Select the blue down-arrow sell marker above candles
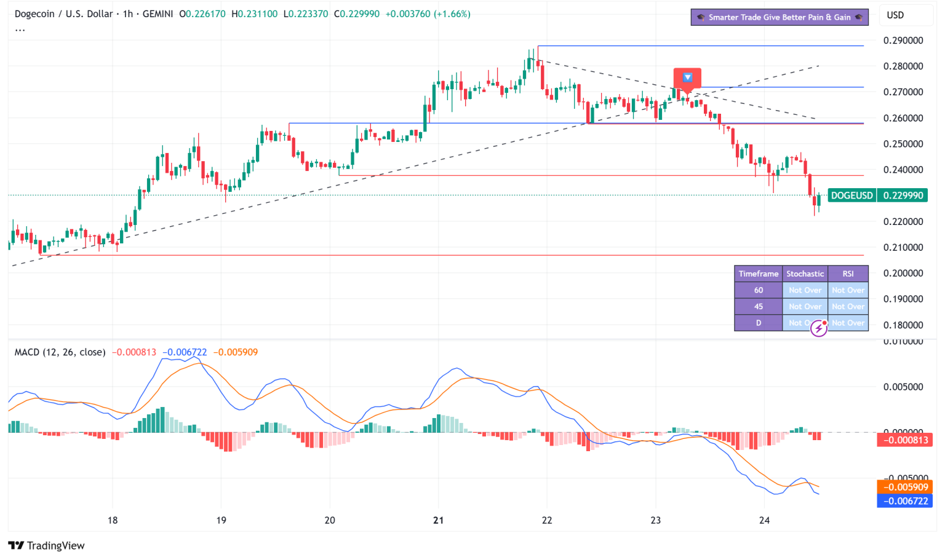Image resolution: width=945 pixels, height=560 pixels. [x=687, y=77]
